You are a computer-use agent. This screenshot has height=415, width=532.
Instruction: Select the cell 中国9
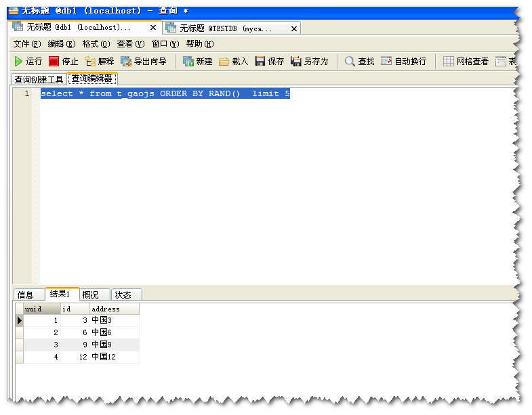(115, 345)
